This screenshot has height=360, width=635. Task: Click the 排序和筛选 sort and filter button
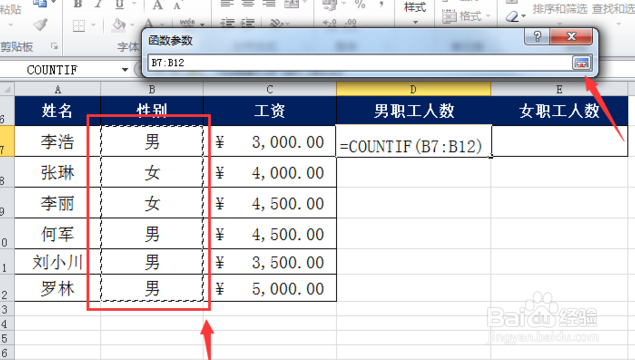click(x=560, y=9)
